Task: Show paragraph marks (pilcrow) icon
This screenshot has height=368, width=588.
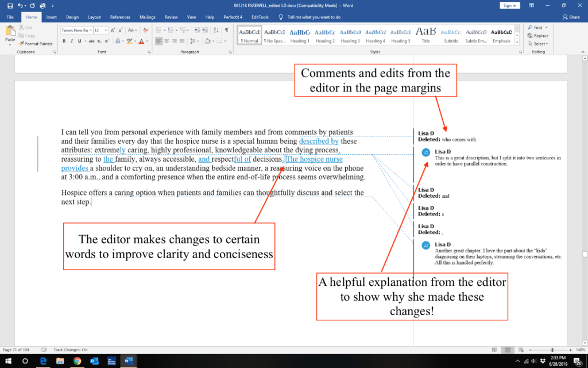Action: [226, 30]
